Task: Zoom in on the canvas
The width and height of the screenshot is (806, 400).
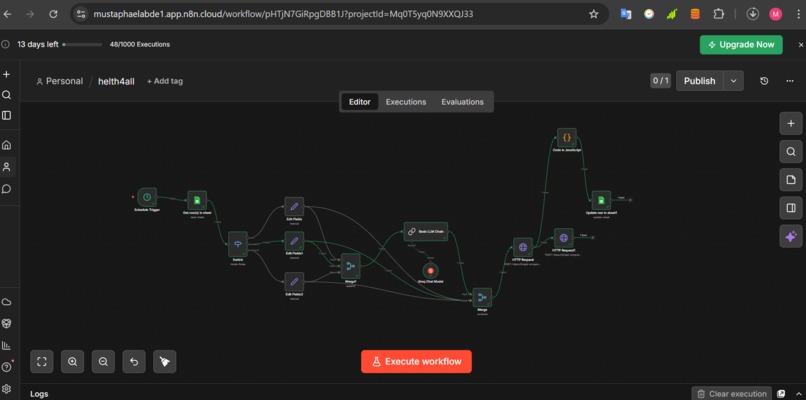Action: pos(72,361)
